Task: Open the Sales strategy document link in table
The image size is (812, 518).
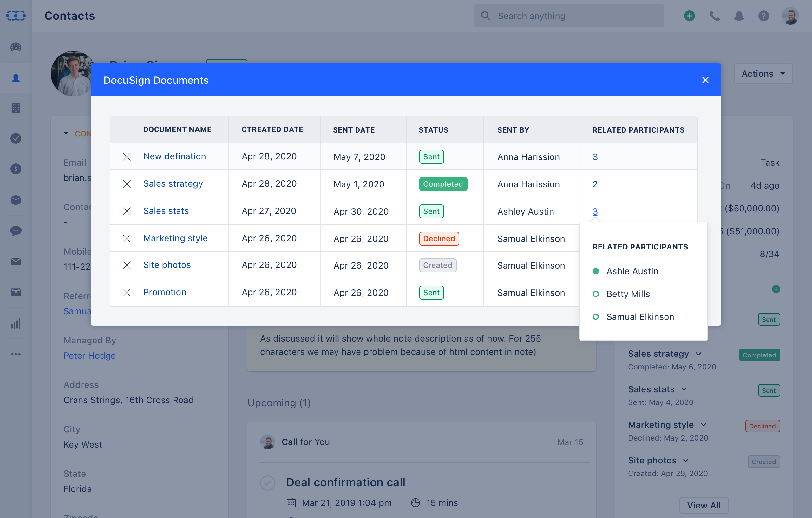Action: click(x=173, y=183)
